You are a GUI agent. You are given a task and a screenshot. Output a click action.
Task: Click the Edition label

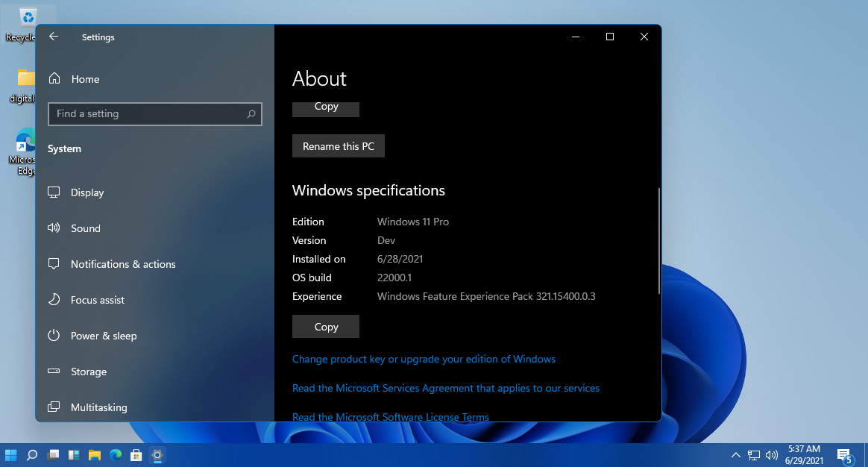(x=308, y=222)
